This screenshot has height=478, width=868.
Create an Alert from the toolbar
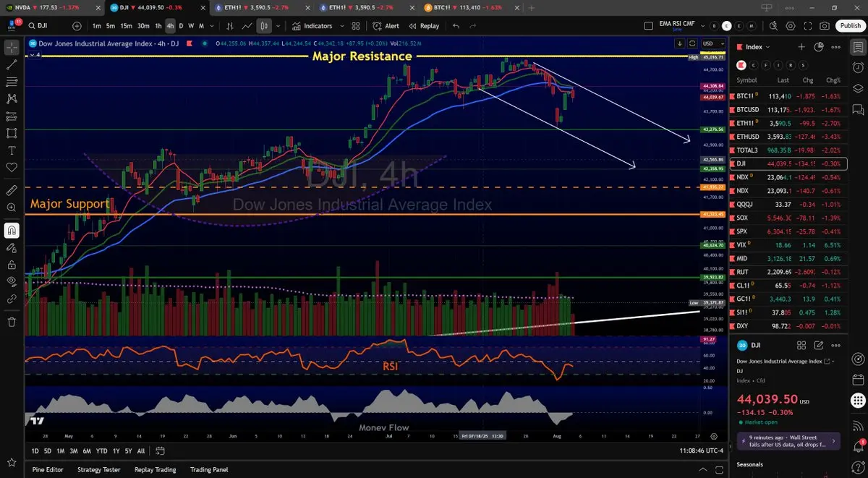386,26
